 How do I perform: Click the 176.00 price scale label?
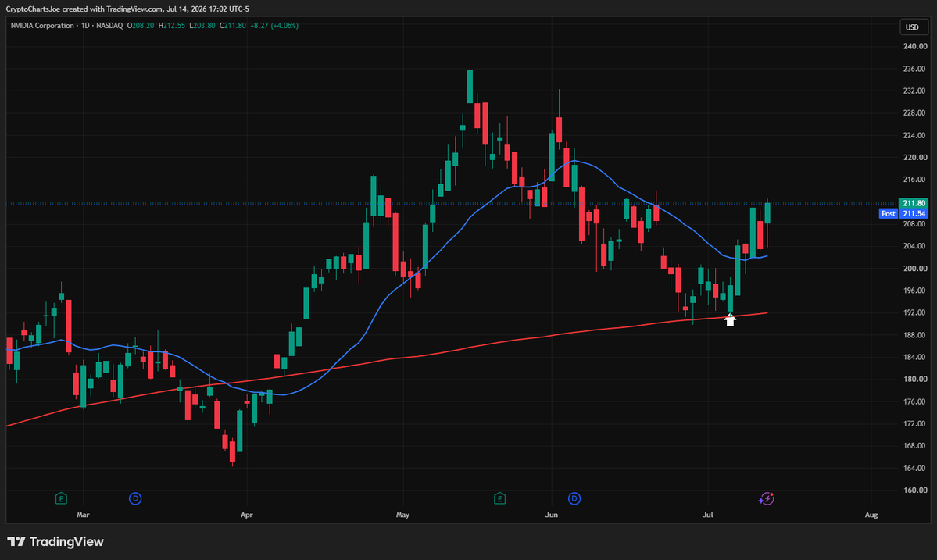[914, 401]
